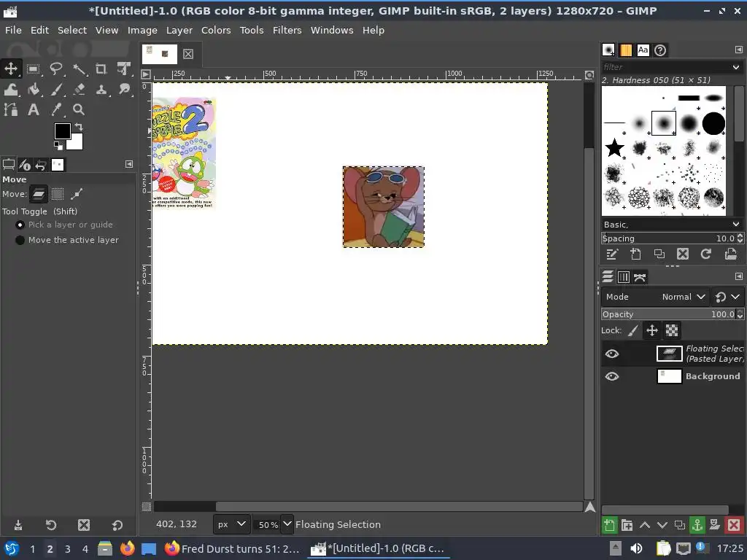Image resolution: width=747 pixels, height=560 pixels.
Task: Select the Move tool in toolbox
Action: (x=10, y=69)
